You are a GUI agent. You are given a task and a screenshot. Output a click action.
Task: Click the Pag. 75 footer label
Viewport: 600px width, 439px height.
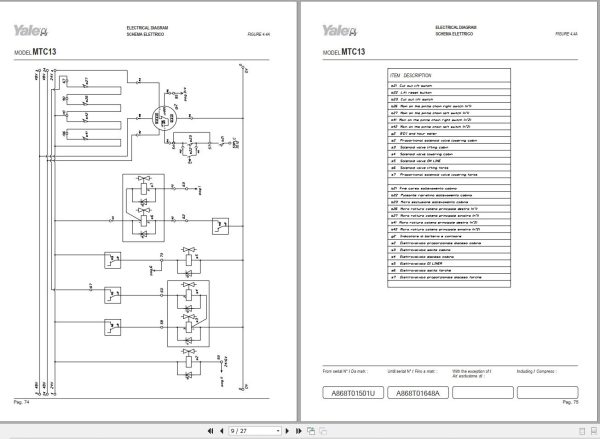[x=570, y=402]
